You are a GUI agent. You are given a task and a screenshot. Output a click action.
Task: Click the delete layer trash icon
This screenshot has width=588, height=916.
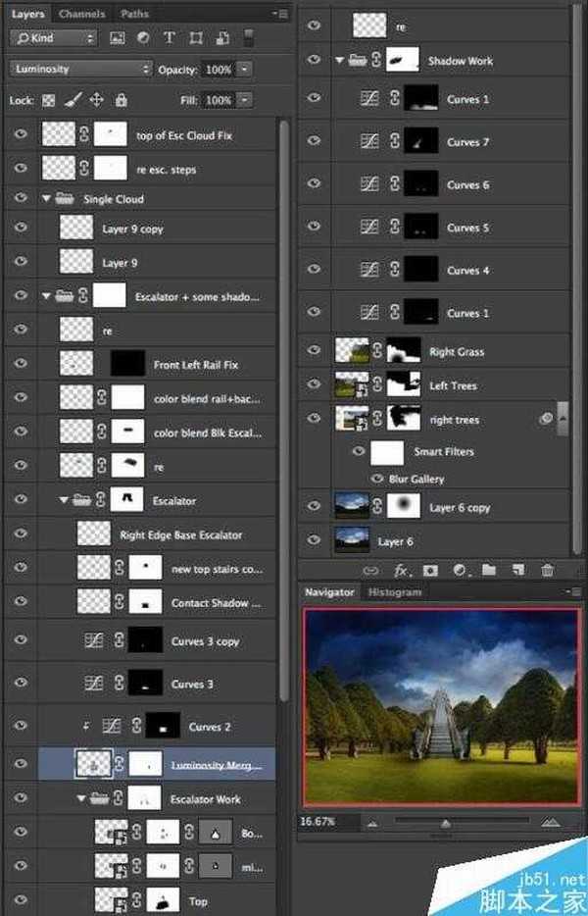(547, 570)
